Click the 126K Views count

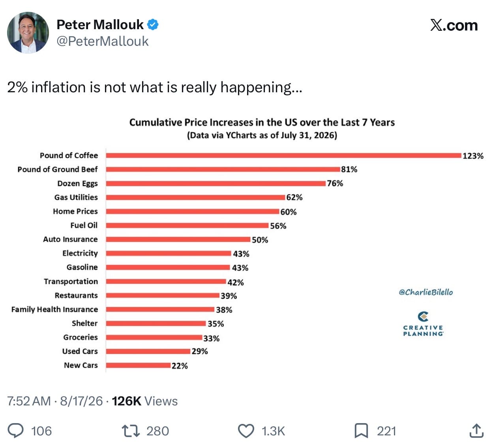[x=145, y=401]
